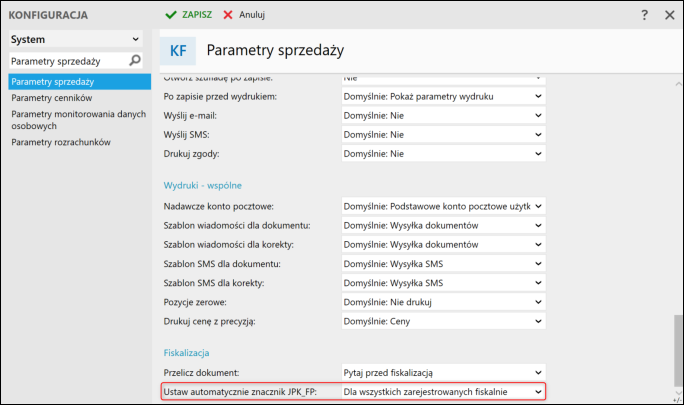
Task: Click the red X cancel icon
Action: [228, 15]
